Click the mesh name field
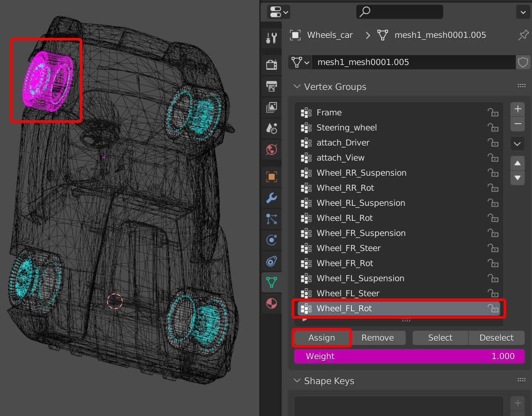 414,62
